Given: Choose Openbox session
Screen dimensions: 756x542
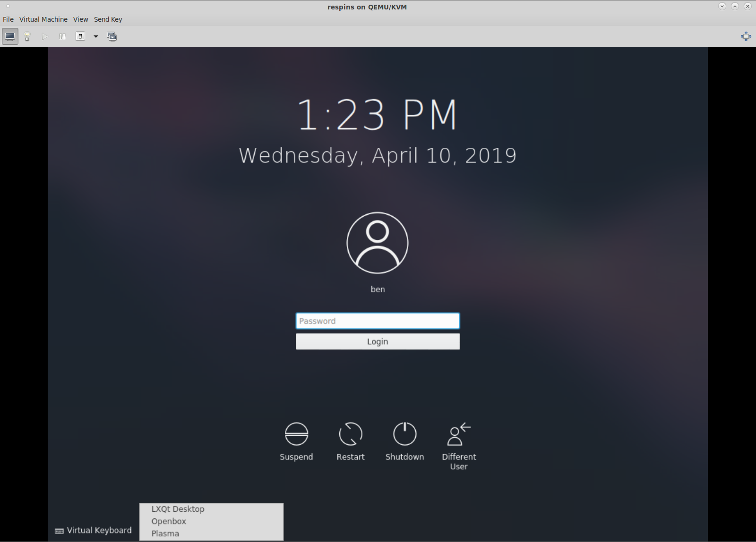Looking at the screenshot, I should [211, 521].
